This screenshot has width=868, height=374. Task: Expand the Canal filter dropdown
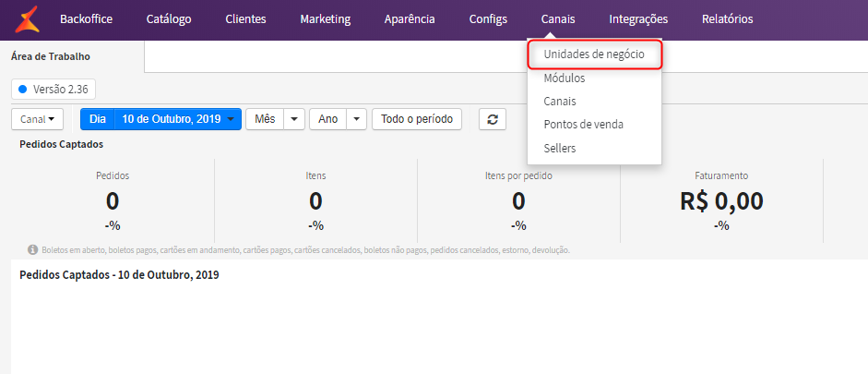tap(38, 119)
